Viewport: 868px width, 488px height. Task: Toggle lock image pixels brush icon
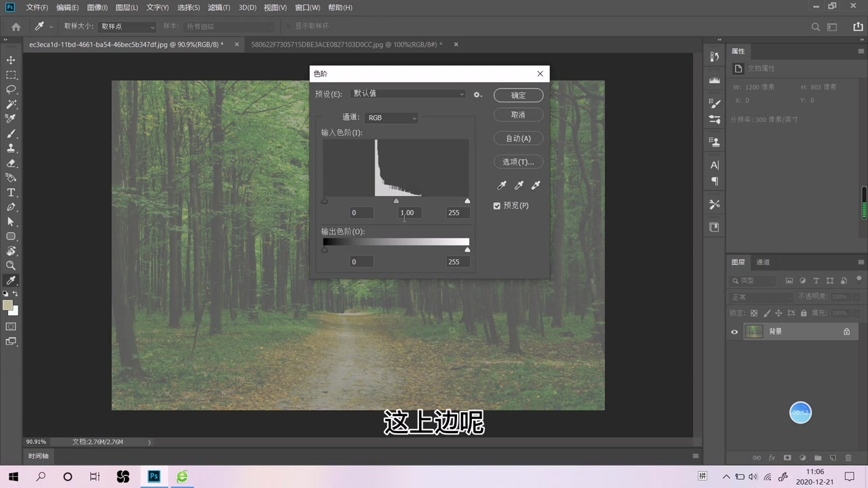[767, 314]
